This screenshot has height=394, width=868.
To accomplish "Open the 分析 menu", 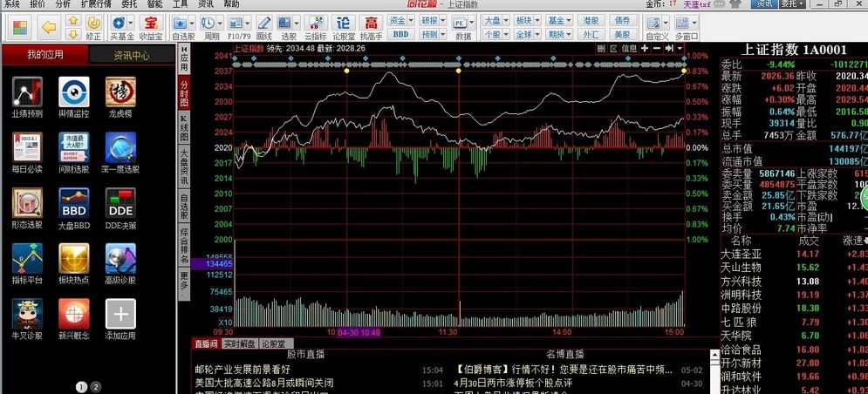I will 63,4.
